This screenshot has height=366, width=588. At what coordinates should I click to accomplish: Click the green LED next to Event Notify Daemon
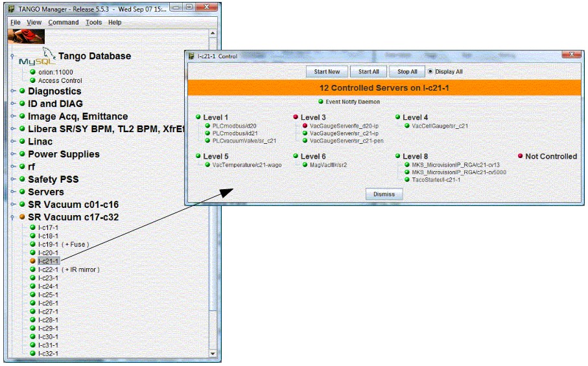[320, 102]
